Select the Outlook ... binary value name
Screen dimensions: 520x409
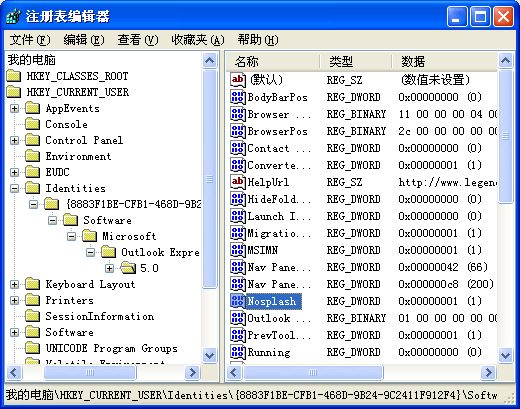tap(279, 318)
